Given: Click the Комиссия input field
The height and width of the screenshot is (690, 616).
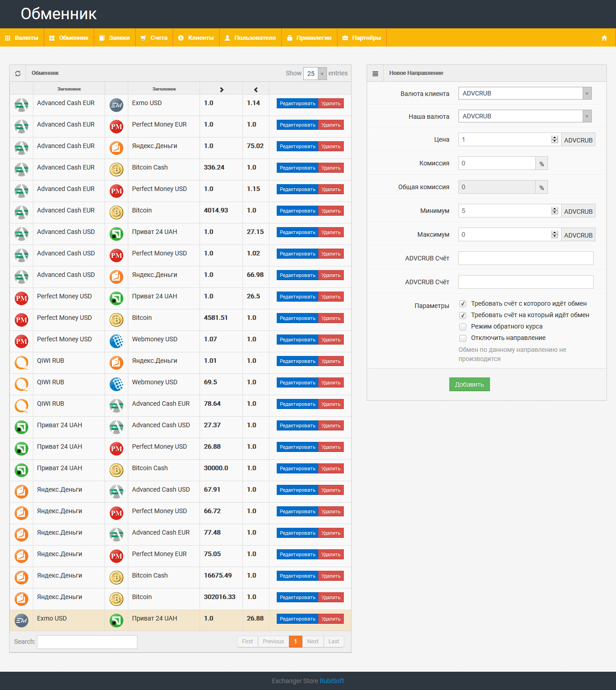Looking at the screenshot, I should [497, 163].
